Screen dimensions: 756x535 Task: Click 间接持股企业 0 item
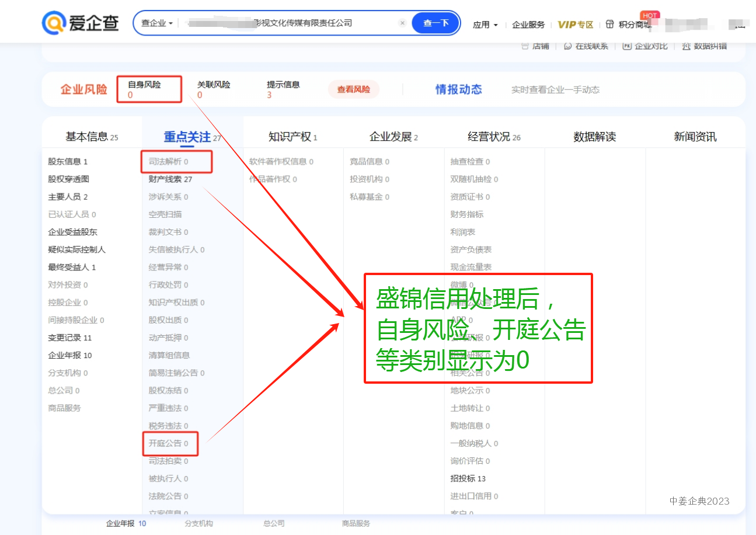pyautogui.click(x=76, y=320)
